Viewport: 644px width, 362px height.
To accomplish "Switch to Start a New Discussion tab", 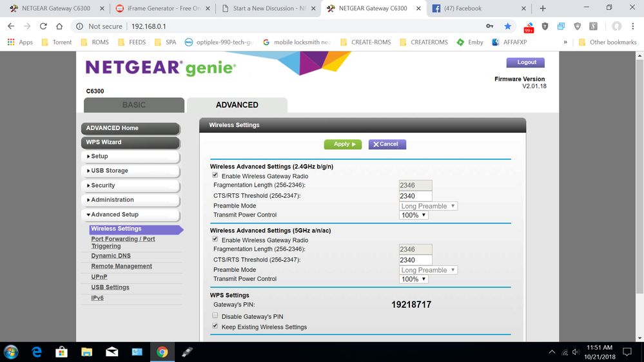I will coord(269,8).
